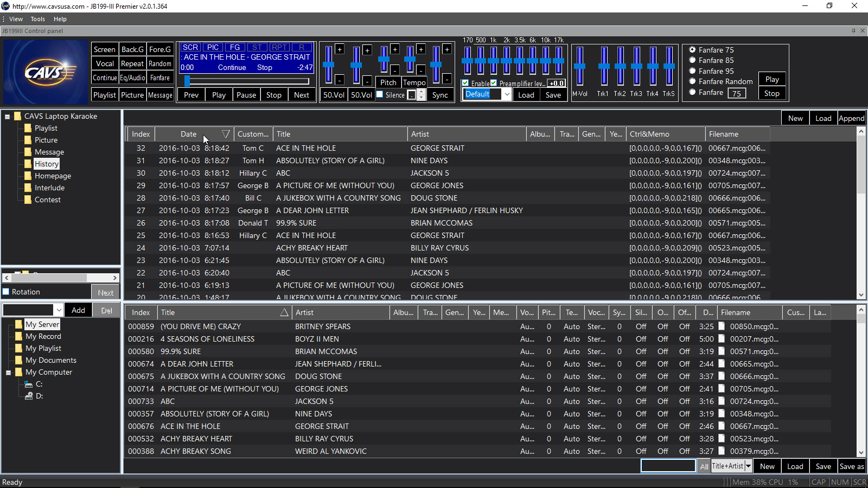Select the Fanfare 85 radio button
868x488 pixels.
coord(692,60)
